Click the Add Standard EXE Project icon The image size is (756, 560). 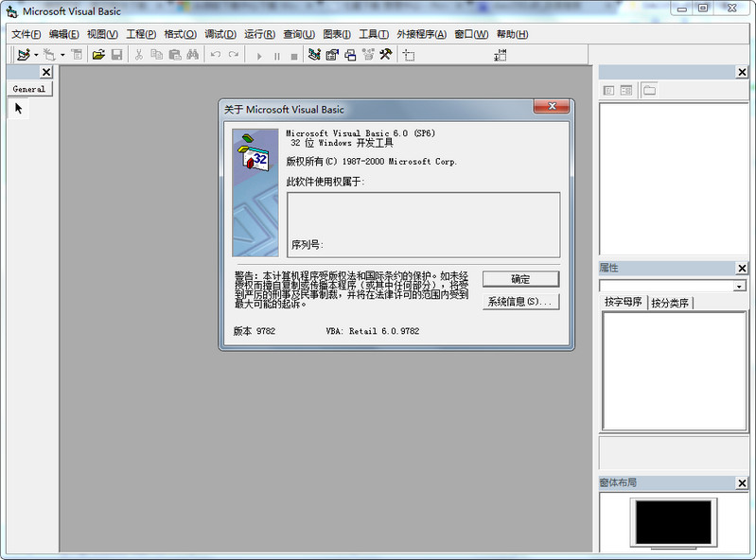[x=24, y=55]
